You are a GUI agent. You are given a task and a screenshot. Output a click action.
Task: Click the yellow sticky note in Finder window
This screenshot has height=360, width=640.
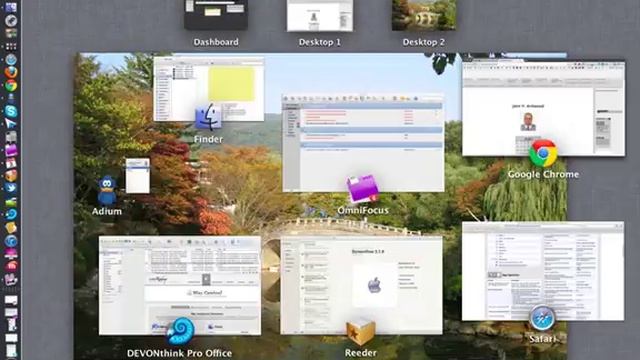(231, 84)
